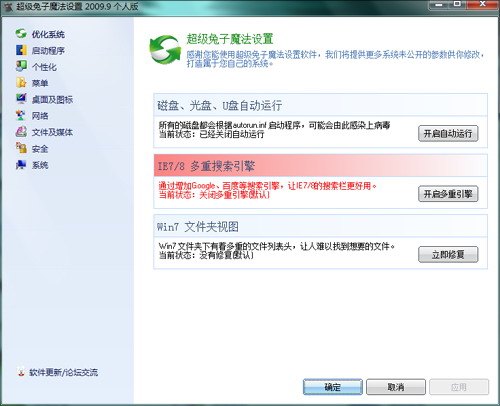This screenshot has width=500, height=406.
Task: Click the red Google、百度 search engine description
Action: pyautogui.click(x=268, y=186)
